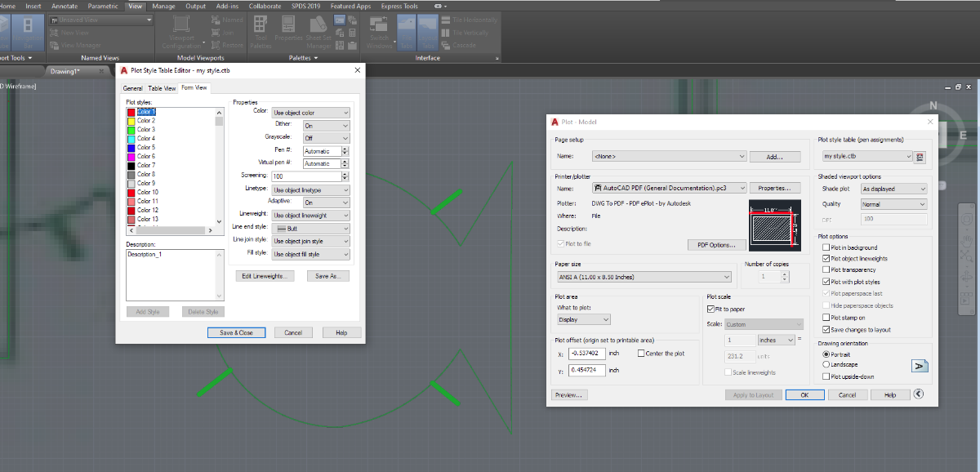
Task: Enable Plot stamp on checkbox
Action: point(826,318)
